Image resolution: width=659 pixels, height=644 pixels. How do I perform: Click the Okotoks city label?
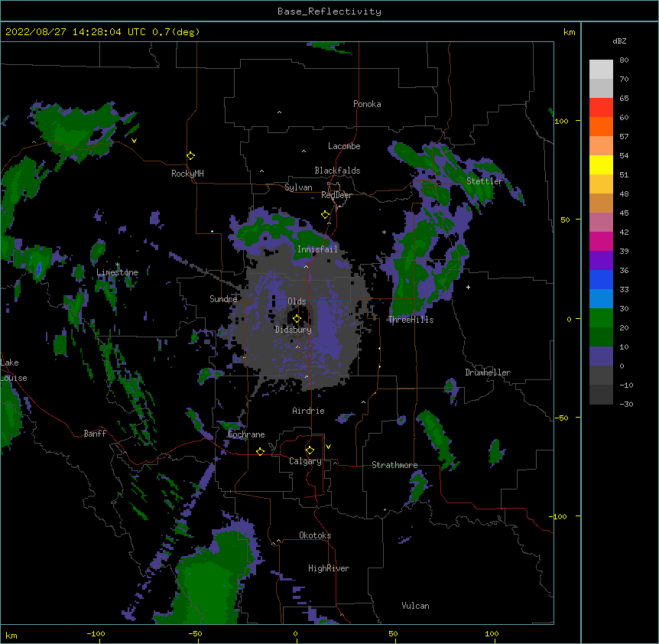(x=315, y=535)
